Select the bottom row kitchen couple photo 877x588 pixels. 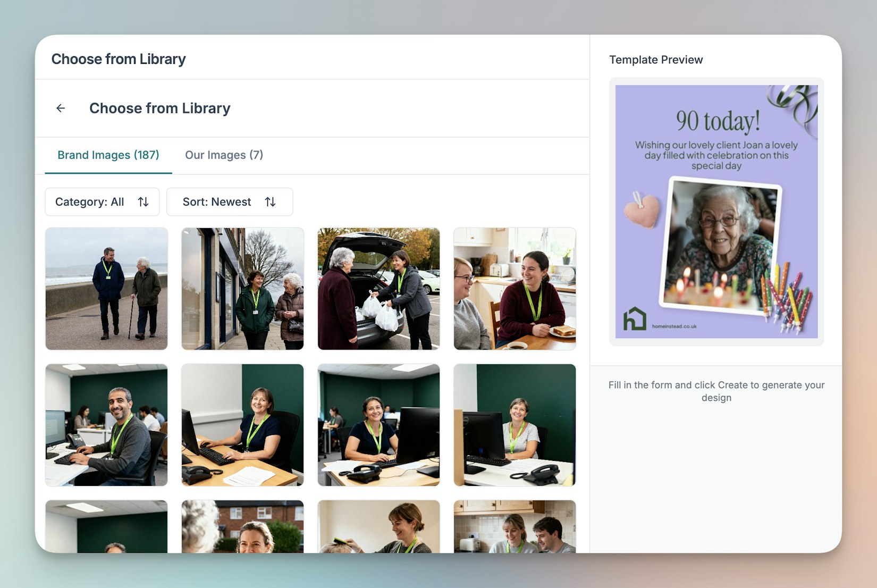pos(515,526)
